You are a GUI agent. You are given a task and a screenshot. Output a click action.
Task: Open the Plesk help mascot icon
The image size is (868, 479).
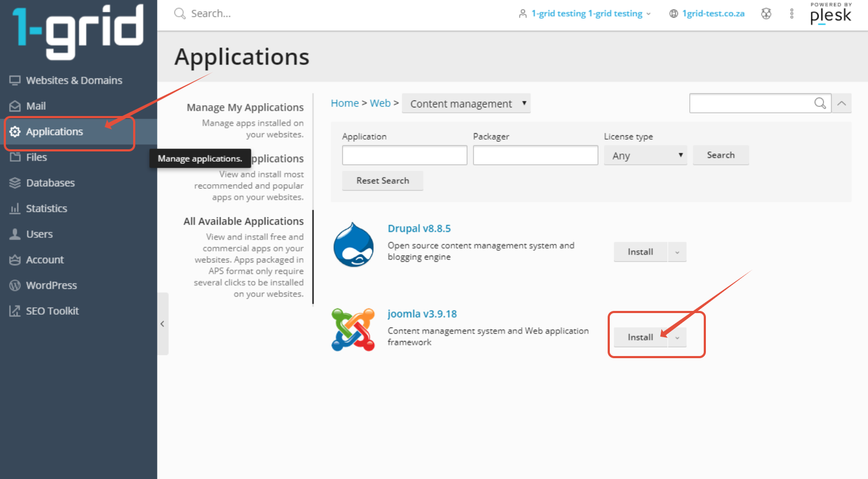767,13
